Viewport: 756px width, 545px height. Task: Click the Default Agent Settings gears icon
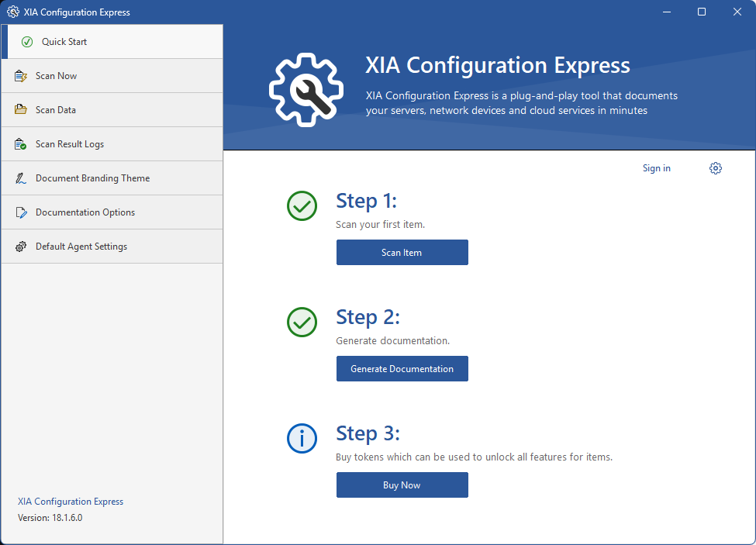21,247
